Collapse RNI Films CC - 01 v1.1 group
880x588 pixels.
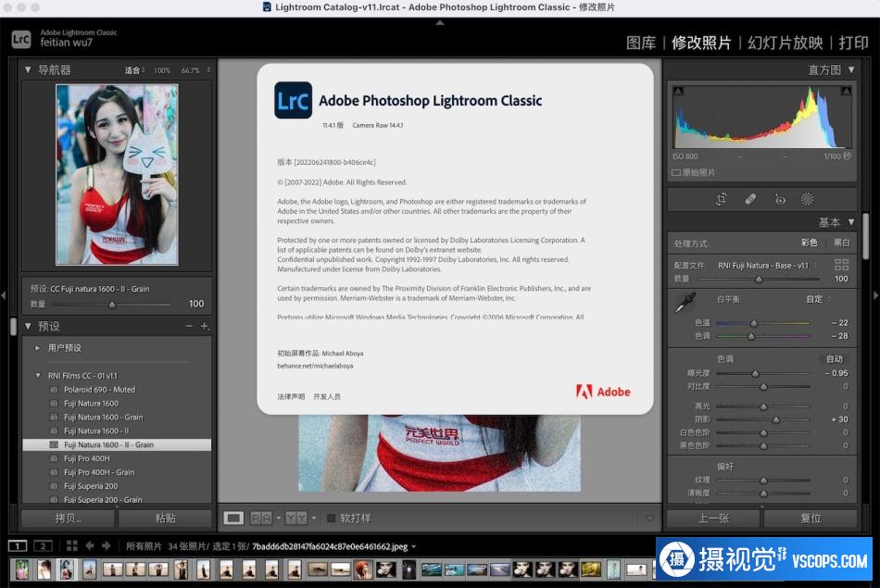pos(38,375)
